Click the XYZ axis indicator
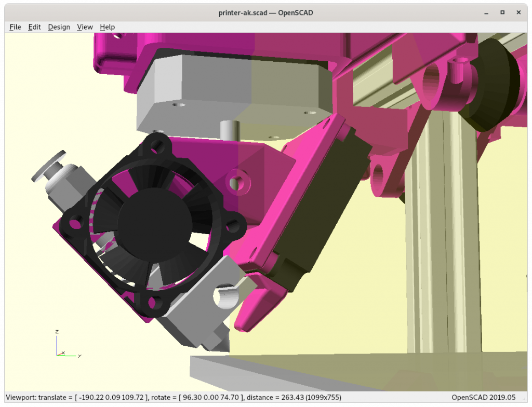Image resolution: width=532 pixels, height=407 pixels. point(68,344)
